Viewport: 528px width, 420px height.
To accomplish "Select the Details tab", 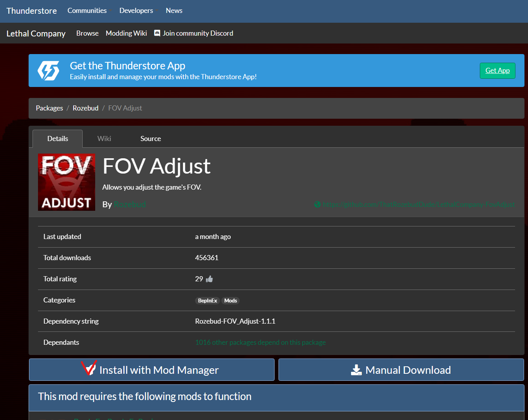I will click(x=58, y=139).
